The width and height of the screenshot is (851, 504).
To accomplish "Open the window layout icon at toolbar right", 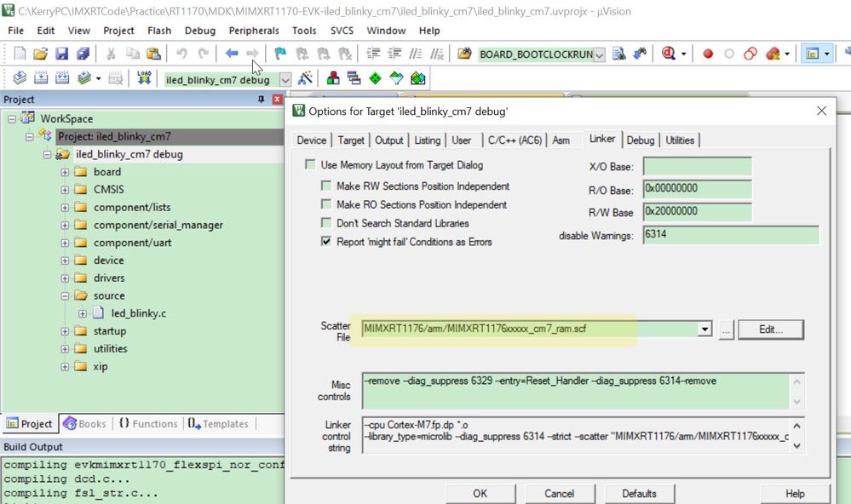I will pos(813,54).
